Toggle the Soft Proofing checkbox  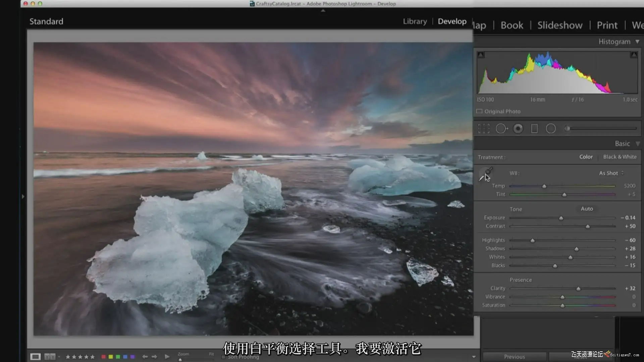tap(223, 357)
